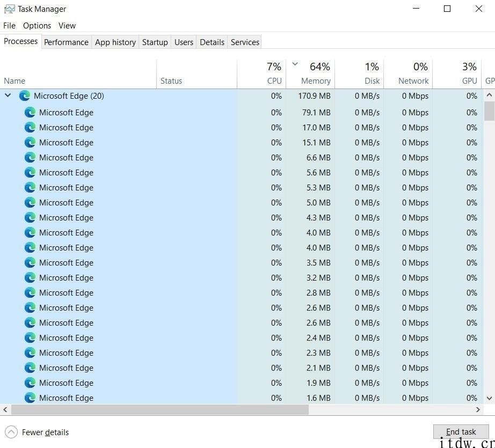Screen dimensions: 495x448
Task: Select Edge icon in 17.0 MB row
Action: (x=30, y=128)
